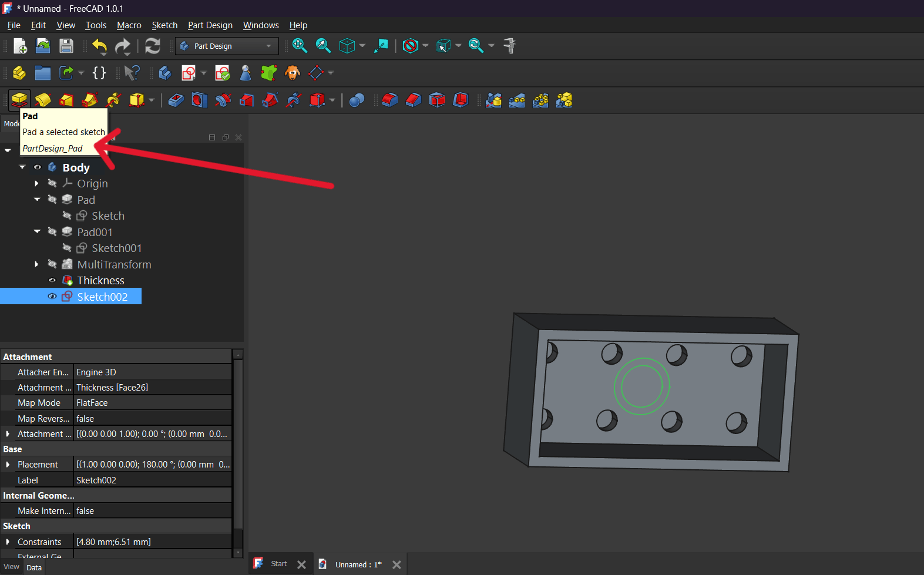Click the Label value field Sketch002
Viewport: 924px width, 575px height.
click(x=152, y=480)
